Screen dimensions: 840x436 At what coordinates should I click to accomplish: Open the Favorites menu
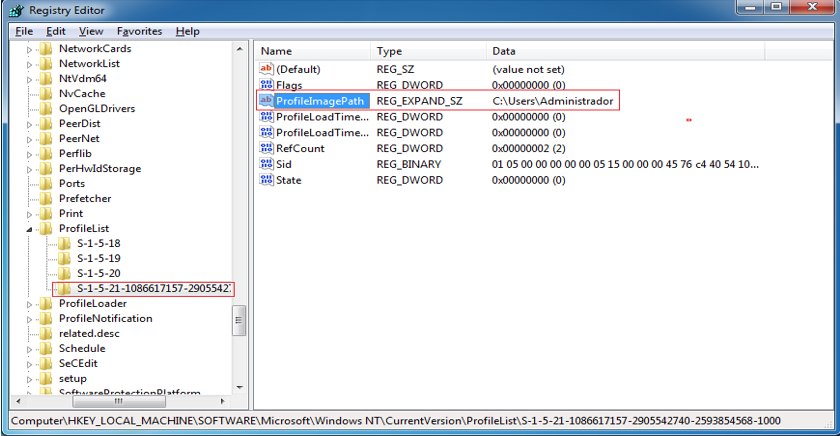point(139,31)
